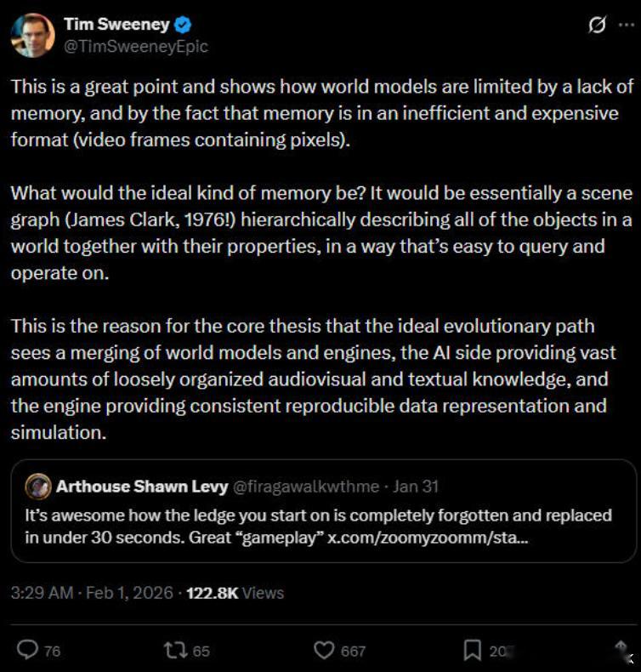
Task: Click the Tim Sweeney display name
Action: pos(116,25)
